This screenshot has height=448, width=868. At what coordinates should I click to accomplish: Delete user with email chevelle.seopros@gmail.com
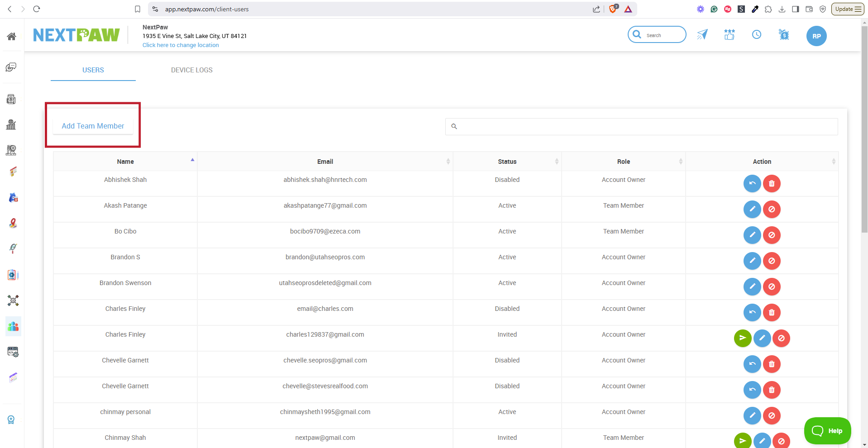(772, 364)
